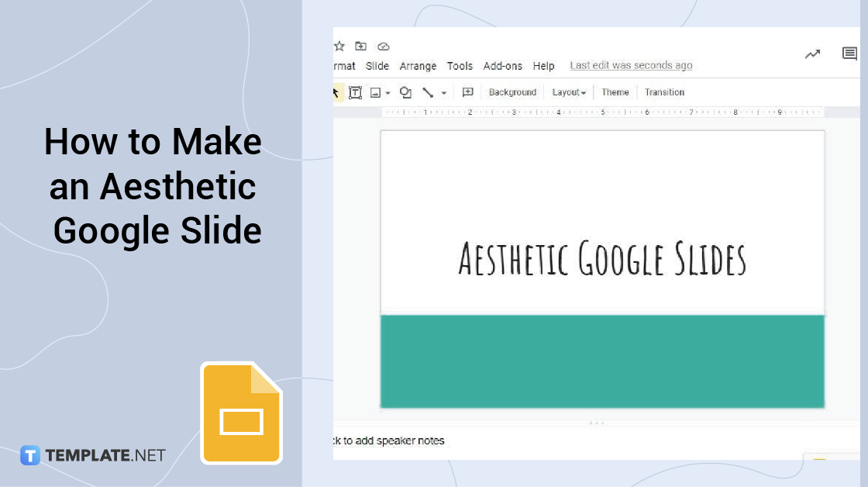The height and width of the screenshot is (487, 868).
Task: Select the line tool
Action: (x=427, y=92)
